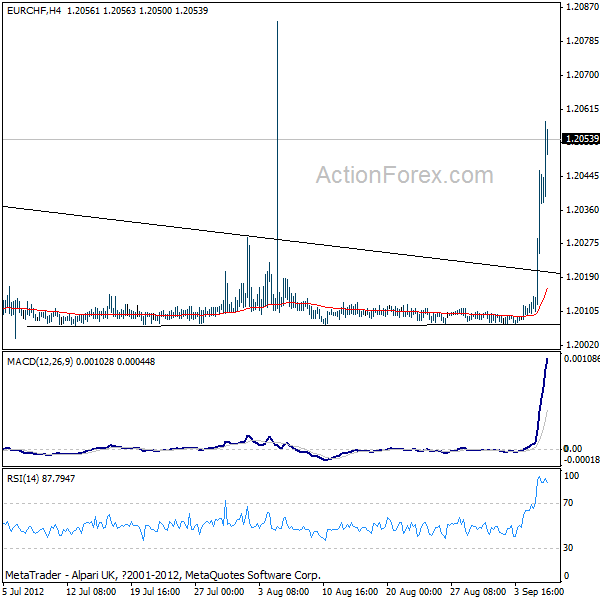Click the price axis value 1.20105
The width and height of the screenshot is (600, 600).
pos(582,311)
